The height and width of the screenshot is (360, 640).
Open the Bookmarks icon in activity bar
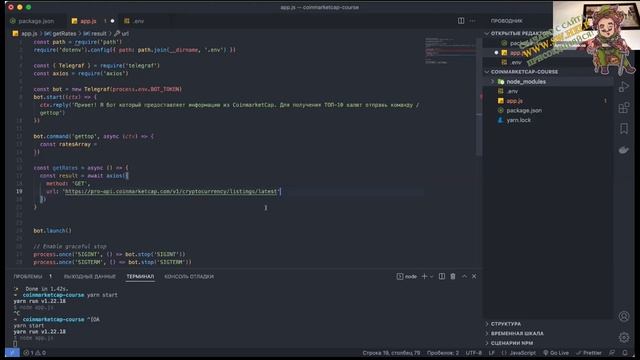pyautogui.click(x=624, y=129)
